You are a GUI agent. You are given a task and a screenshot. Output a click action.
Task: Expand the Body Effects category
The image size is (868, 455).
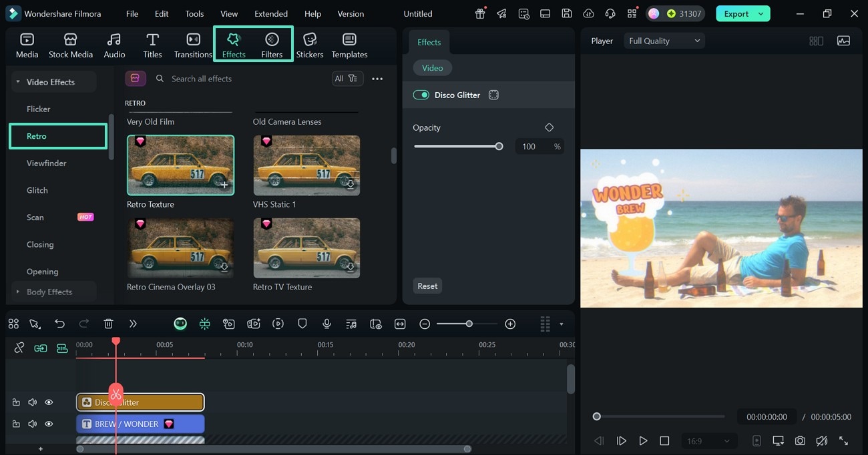(17, 292)
